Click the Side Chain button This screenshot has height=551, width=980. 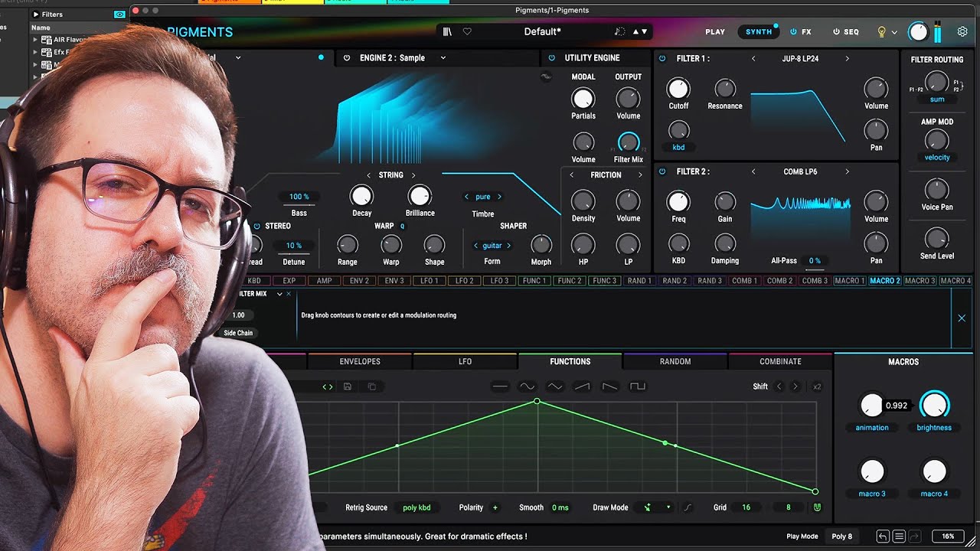(238, 333)
